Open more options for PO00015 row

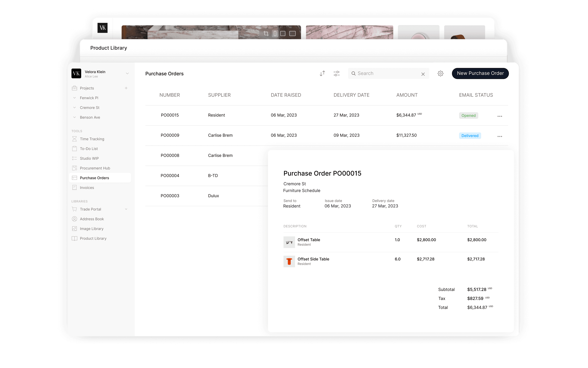tap(499, 116)
